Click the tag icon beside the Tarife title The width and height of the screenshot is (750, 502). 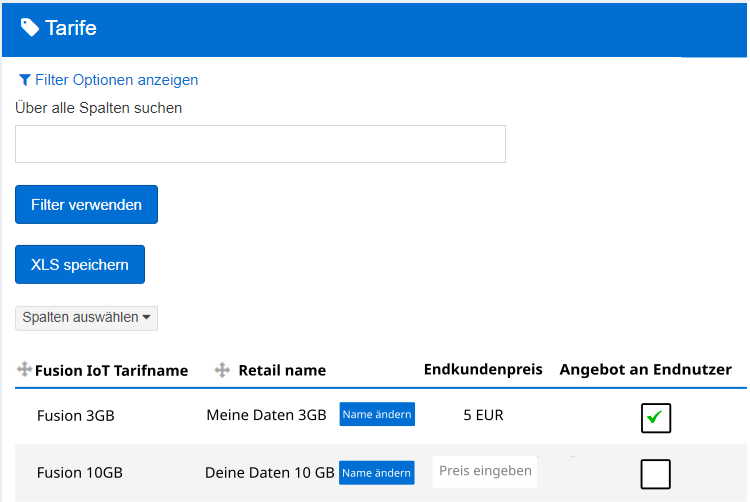[30, 27]
